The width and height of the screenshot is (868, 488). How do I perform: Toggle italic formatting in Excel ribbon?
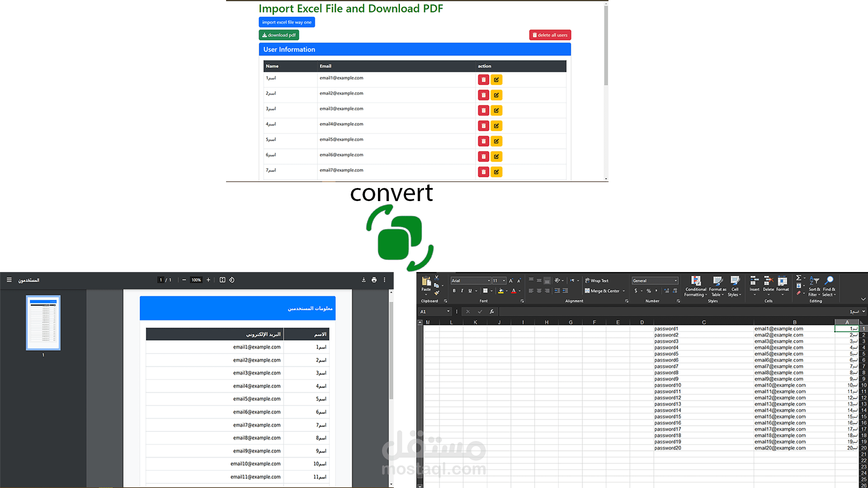[x=462, y=291]
